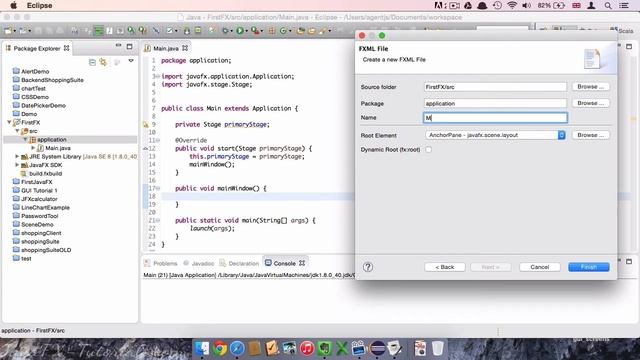Click Browse next to Package
This screenshot has height=360, width=640.
tap(590, 103)
